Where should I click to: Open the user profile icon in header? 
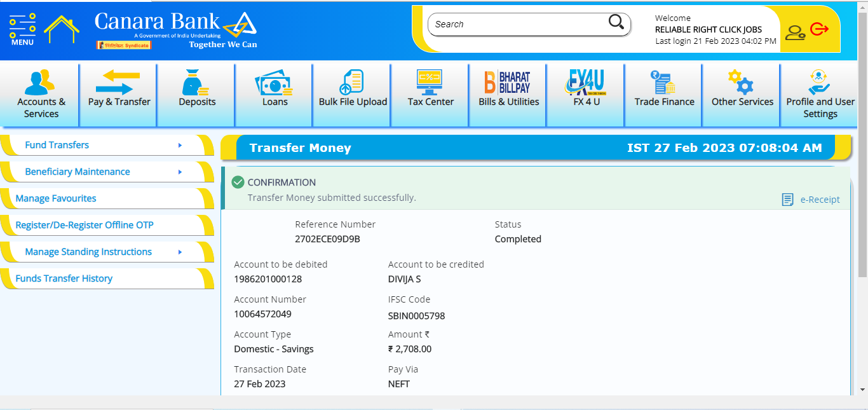[x=795, y=31]
